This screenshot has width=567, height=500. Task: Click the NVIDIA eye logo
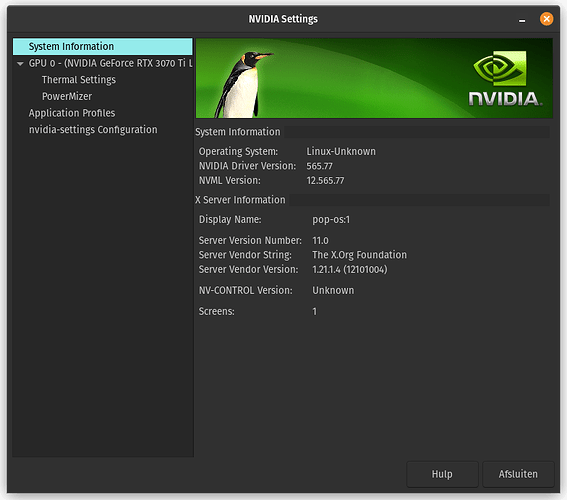(x=500, y=68)
